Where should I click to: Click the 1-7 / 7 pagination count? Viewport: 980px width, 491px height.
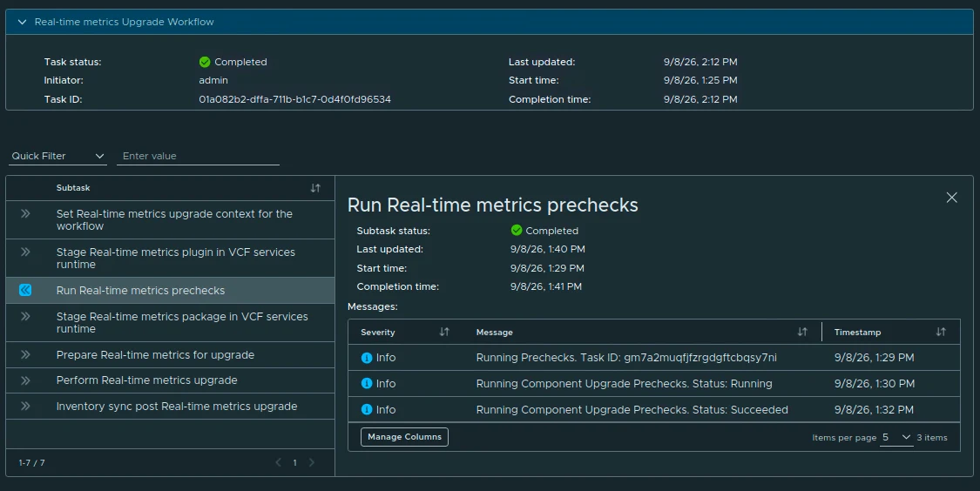click(32, 463)
